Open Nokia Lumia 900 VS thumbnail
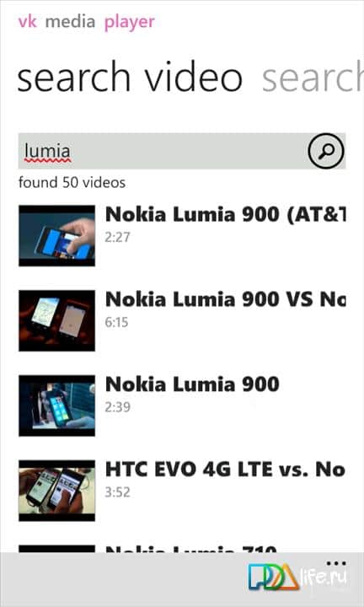Screen dimensions: 364x607 pos(56,320)
